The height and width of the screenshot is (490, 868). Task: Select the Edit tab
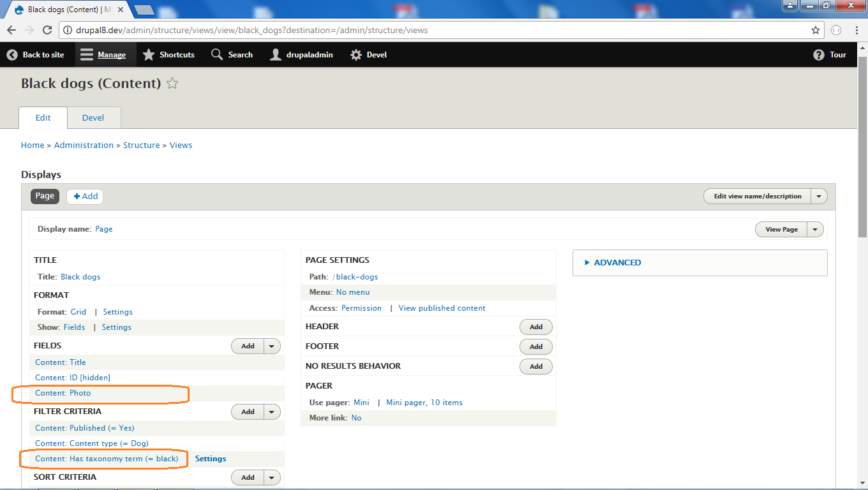43,117
